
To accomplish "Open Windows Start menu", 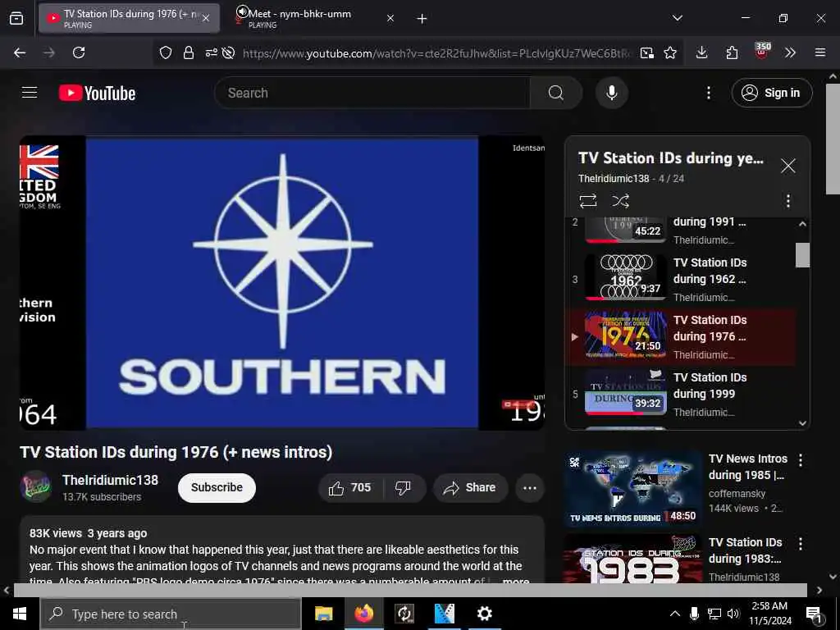I will [20, 614].
